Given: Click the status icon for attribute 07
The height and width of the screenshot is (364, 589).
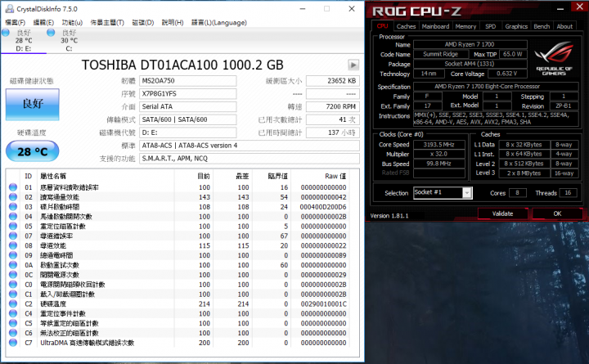Looking at the screenshot, I should pyautogui.click(x=13, y=236).
